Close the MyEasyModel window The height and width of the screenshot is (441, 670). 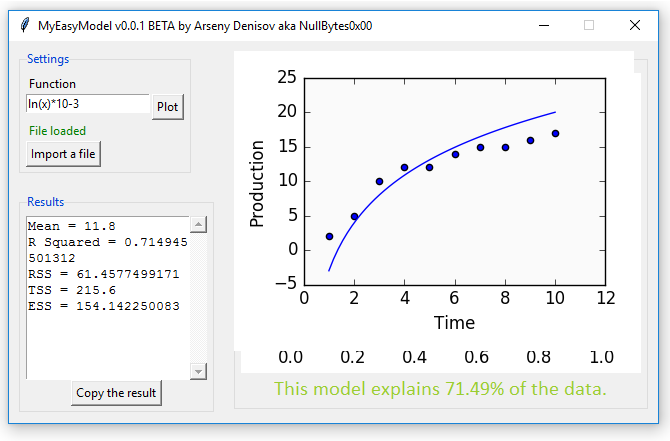click(x=635, y=26)
